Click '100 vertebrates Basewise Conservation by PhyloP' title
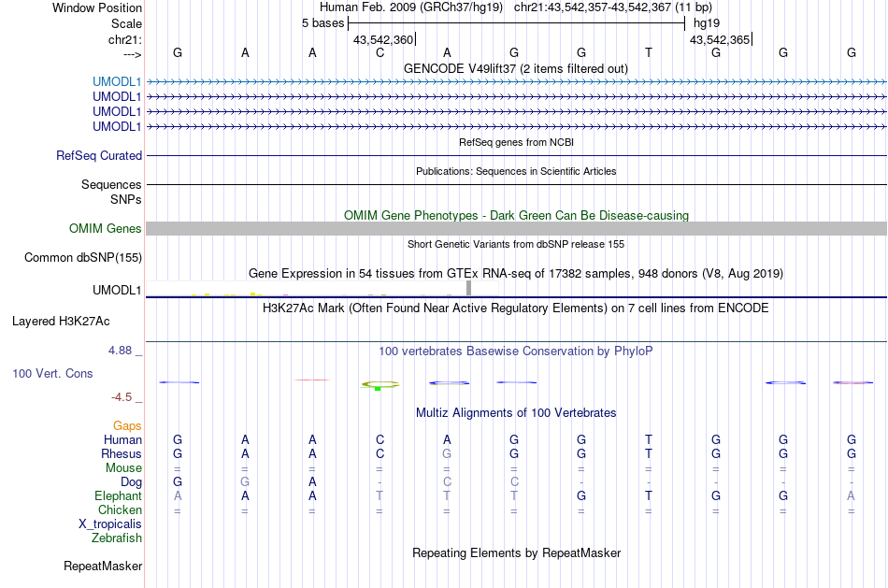The width and height of the screenshot is (888, 588). (516, 351)
